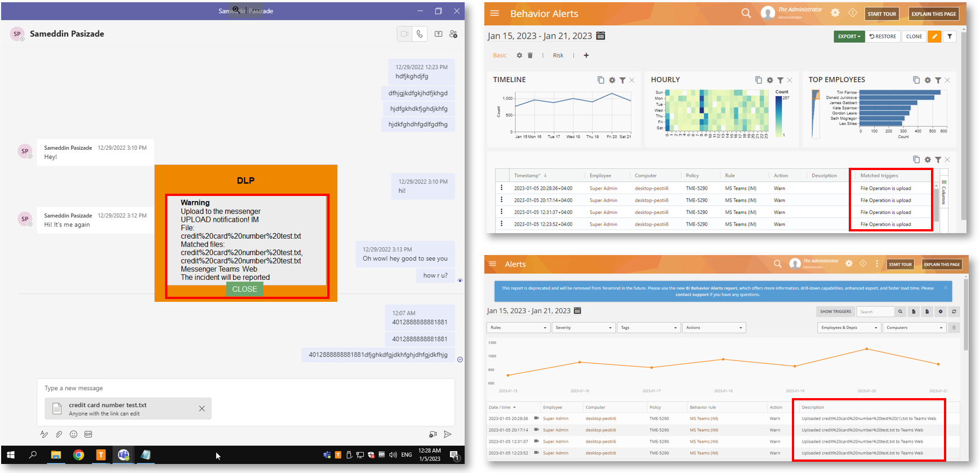Viewport: 980px width, 473px height.
Task: Start an audio call with Sameddin Pasizade
Action: (x=420, y=34)
